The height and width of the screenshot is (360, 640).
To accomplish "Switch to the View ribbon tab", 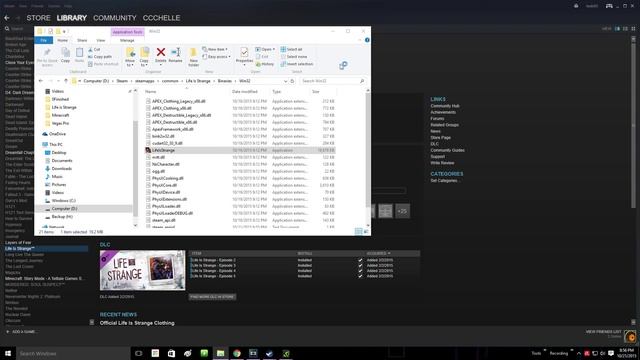I will pyautogui.click(x=101, y=40).
